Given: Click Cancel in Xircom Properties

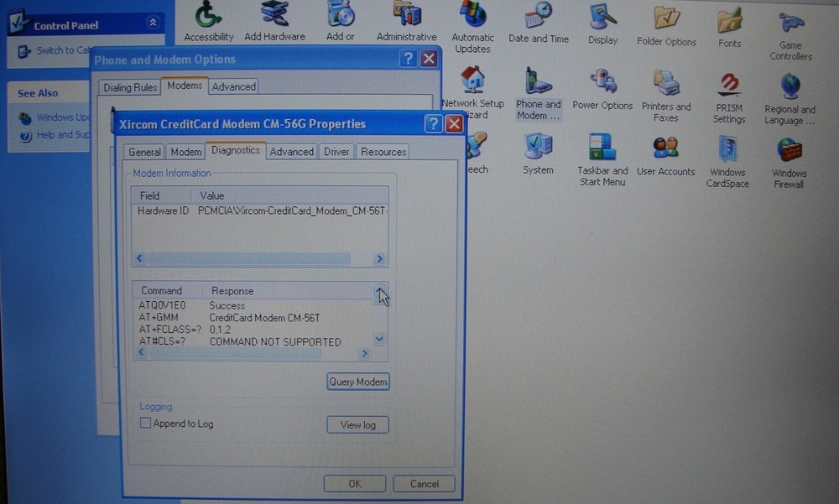Looking at the screenshot, I should tap(425, 484).
